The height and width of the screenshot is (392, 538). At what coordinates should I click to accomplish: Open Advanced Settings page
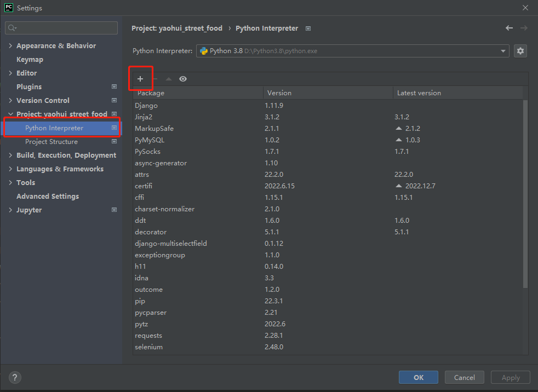coord(48,196)
